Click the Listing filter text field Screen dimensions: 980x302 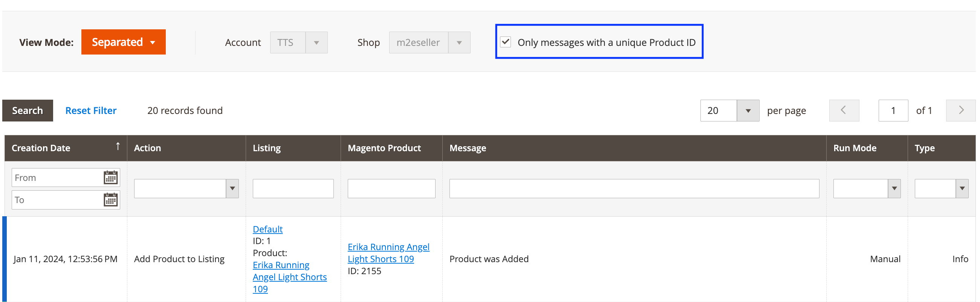293,188
